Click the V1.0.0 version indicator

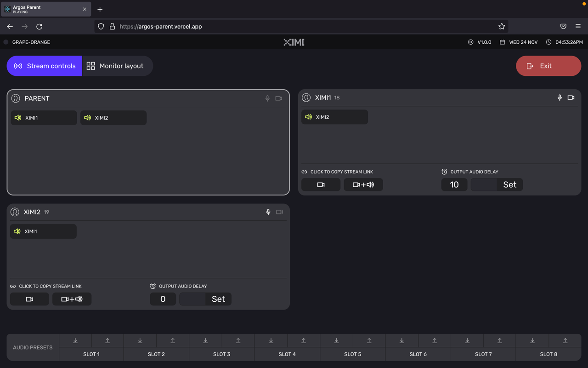480,42
